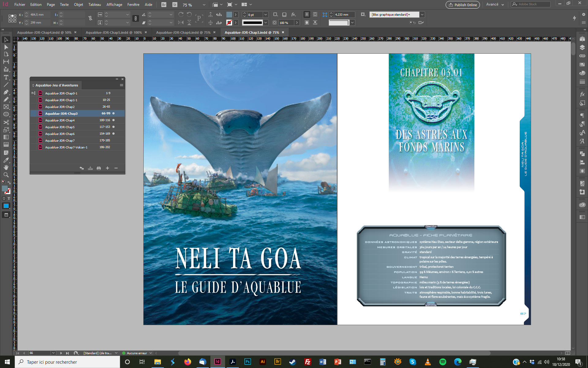
Task: Click the Adobe Stock search field
Action: tap(531, 4)
